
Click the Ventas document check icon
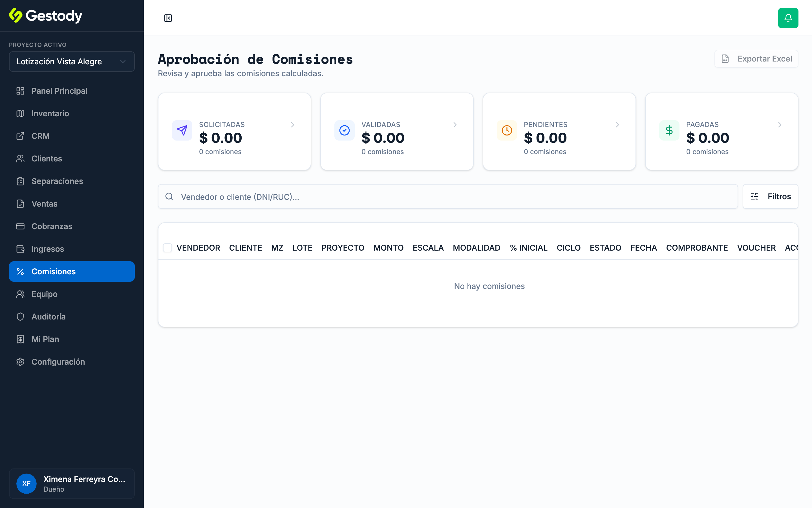[x=21, y=203]
